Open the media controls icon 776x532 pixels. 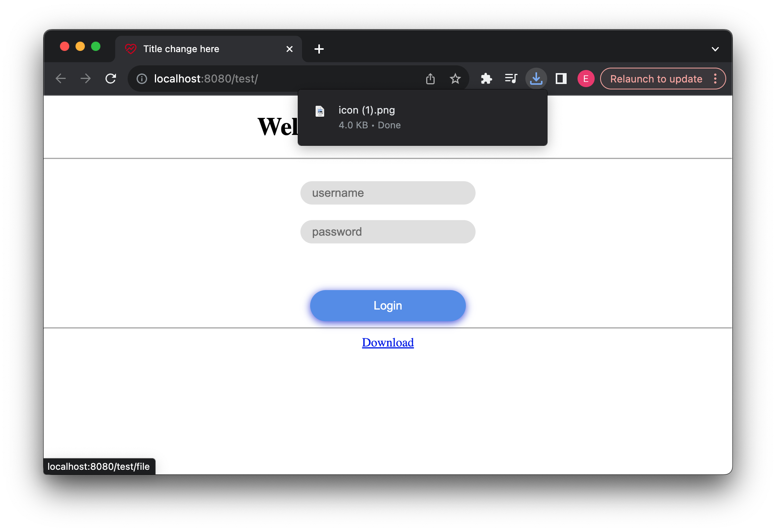[511, 78]
